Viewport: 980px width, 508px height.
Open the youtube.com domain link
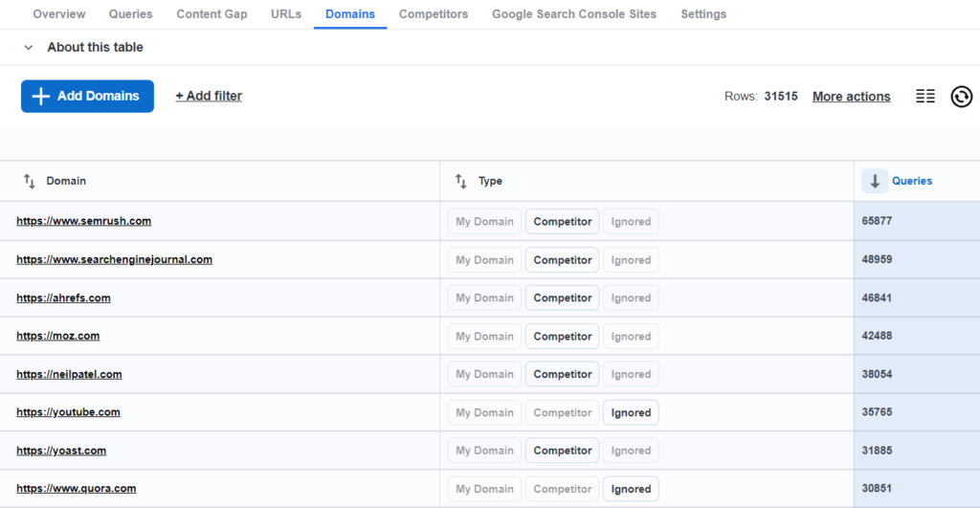click(68, 412)
